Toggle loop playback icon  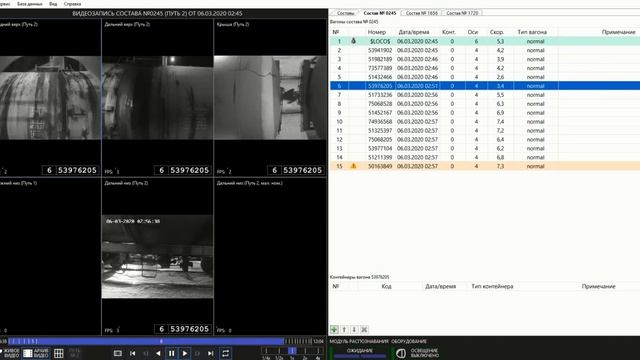(x=225, y=353)
